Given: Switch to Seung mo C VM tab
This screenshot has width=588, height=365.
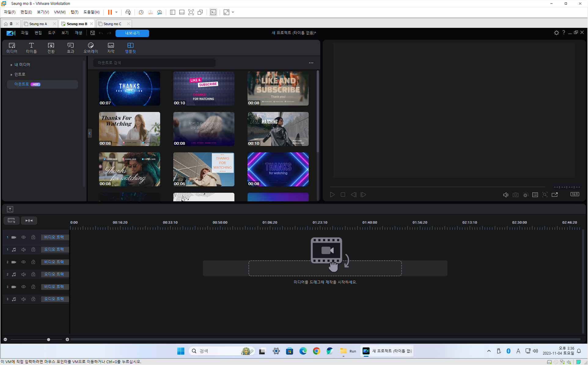Looking at the screenshot, I should tap(112, 24).
